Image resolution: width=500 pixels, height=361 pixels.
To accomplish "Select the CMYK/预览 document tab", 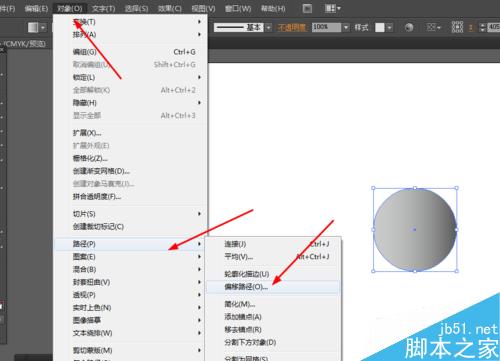I will click(24, 44).
